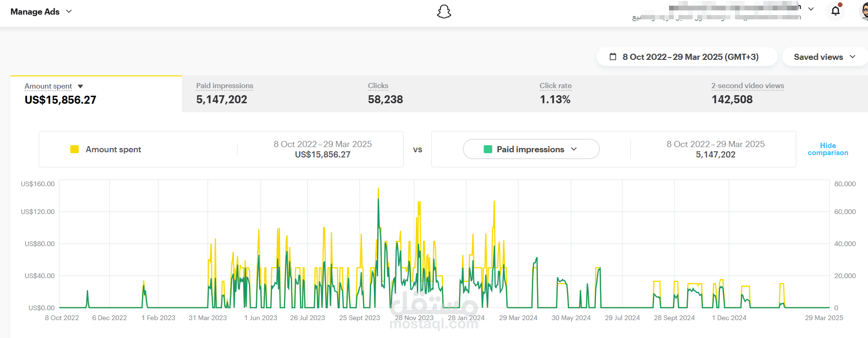Expand the account name chevron
The image size is (868, 338).
click(x=811, y=8)
